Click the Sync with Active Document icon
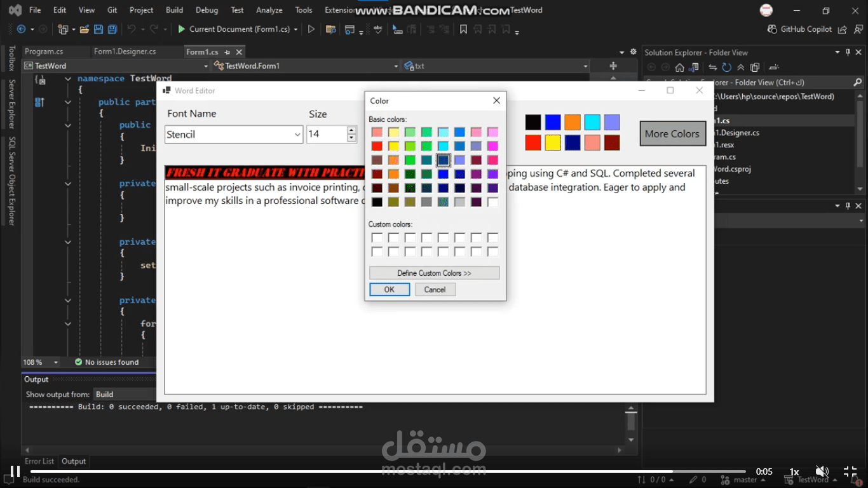The height and width of the screenshot is (488, 868). click(713, 67)
